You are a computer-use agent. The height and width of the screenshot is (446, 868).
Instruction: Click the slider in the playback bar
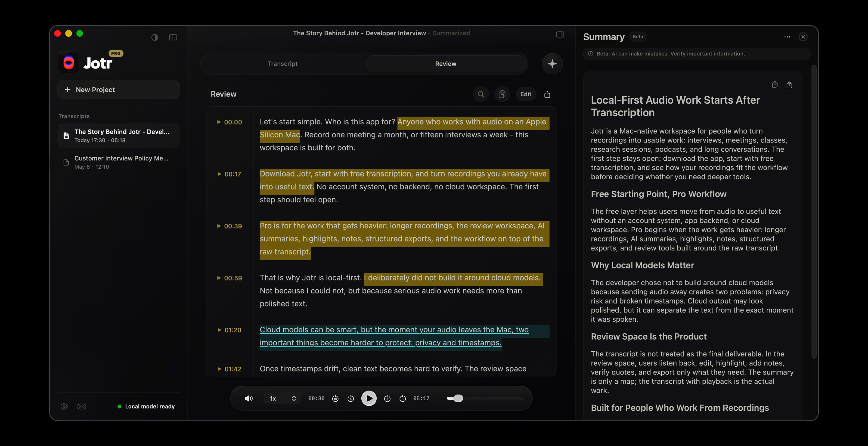click(485, 398)
